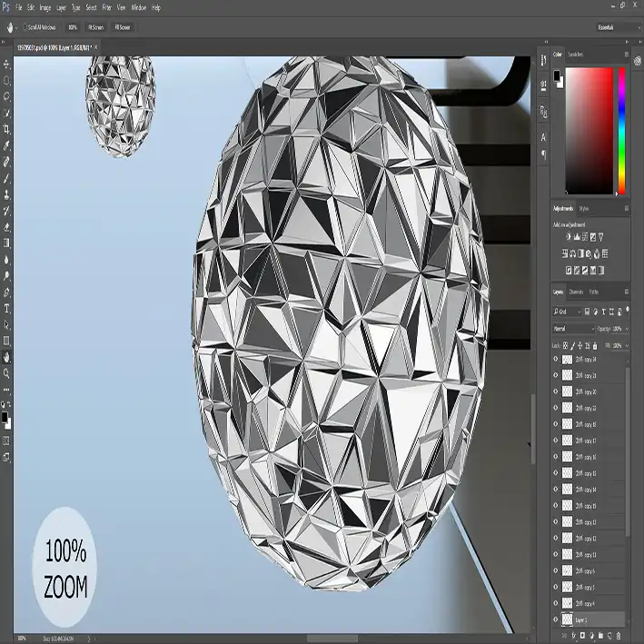644x644 pixels.
Task: Switch to the Channels tab
Action: point(576,292)
